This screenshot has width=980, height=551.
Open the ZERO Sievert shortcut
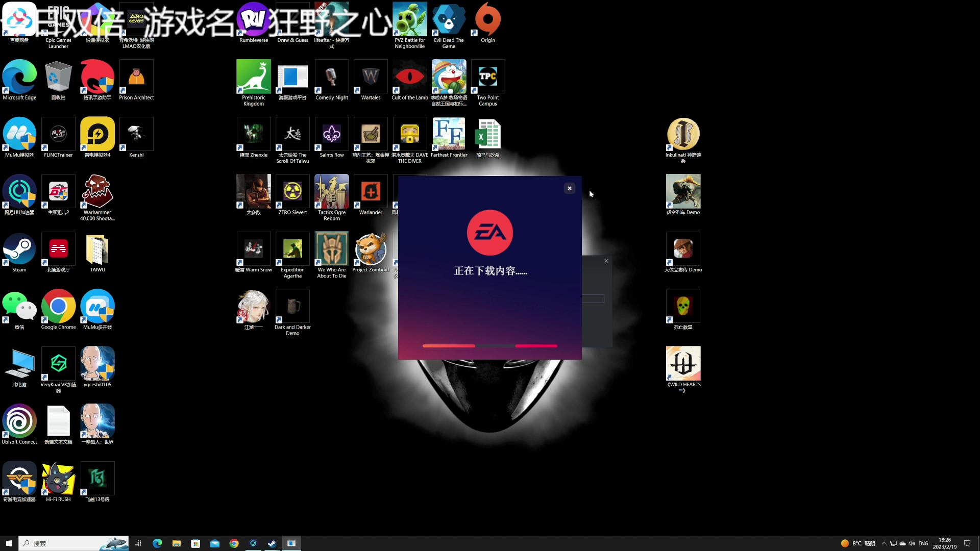point(292,195)
